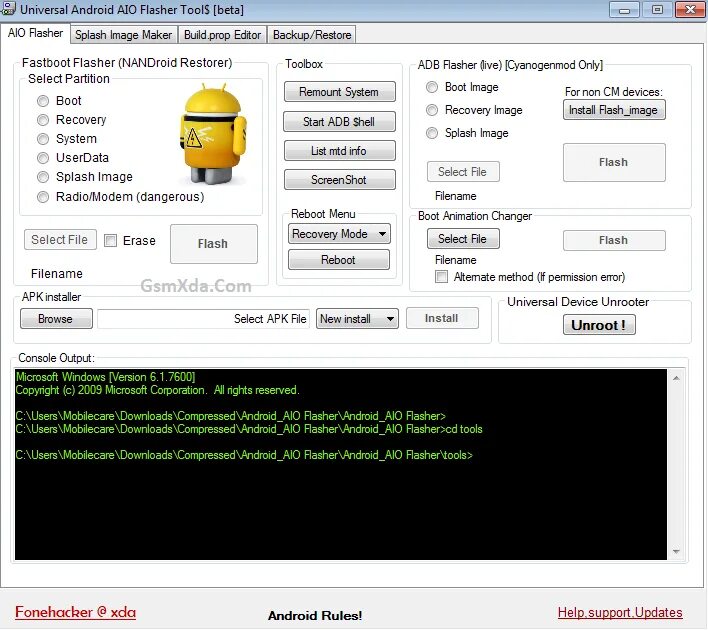This screenshot has height=630, width=708.
Task: Choose Boot Image under ADB Flasher
Action: tap(432, 87)
